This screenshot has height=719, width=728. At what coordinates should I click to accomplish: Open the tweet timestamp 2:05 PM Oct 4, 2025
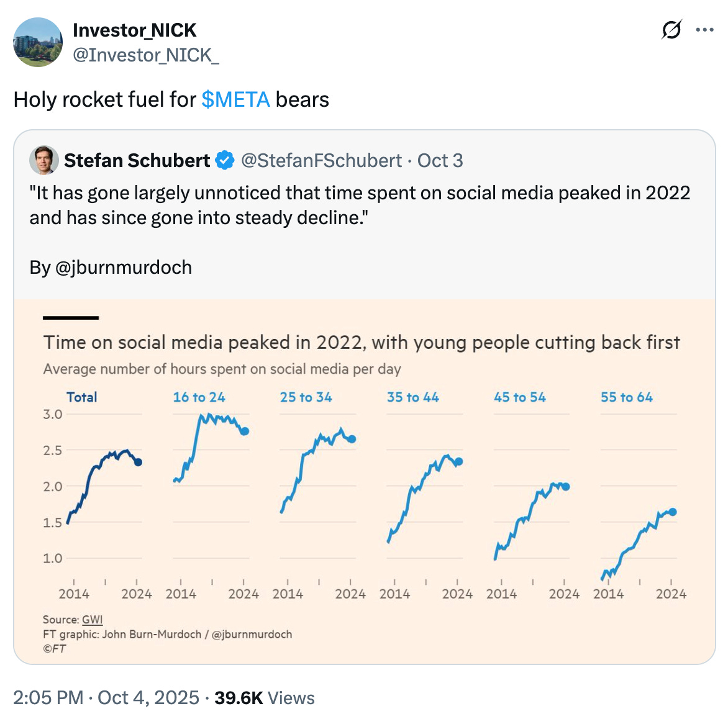pos(106,698)
